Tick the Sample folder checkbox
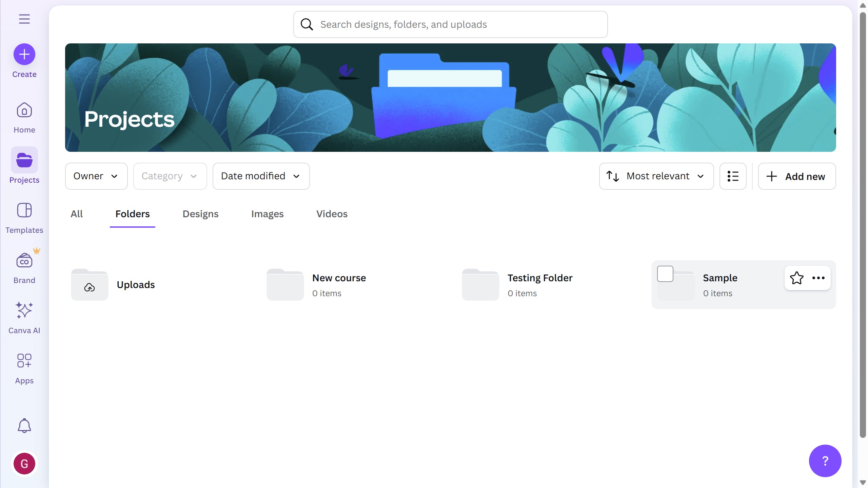The height and width of the screenshot is (488, 868). (x=665, y=274)
